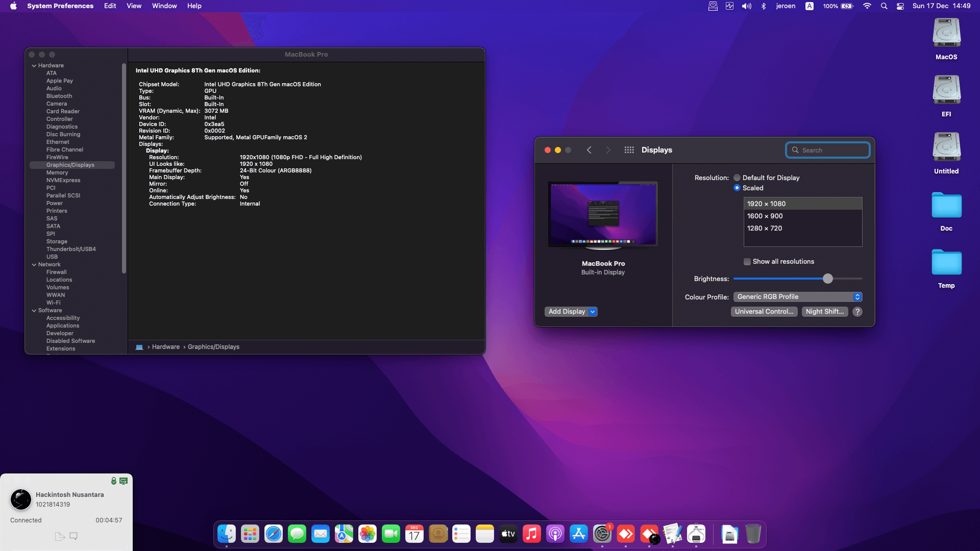This screenshot has height=551, width=980.
Task: Open the Trash in the dock
Action: pyautogui.click(x=753, y=534)
